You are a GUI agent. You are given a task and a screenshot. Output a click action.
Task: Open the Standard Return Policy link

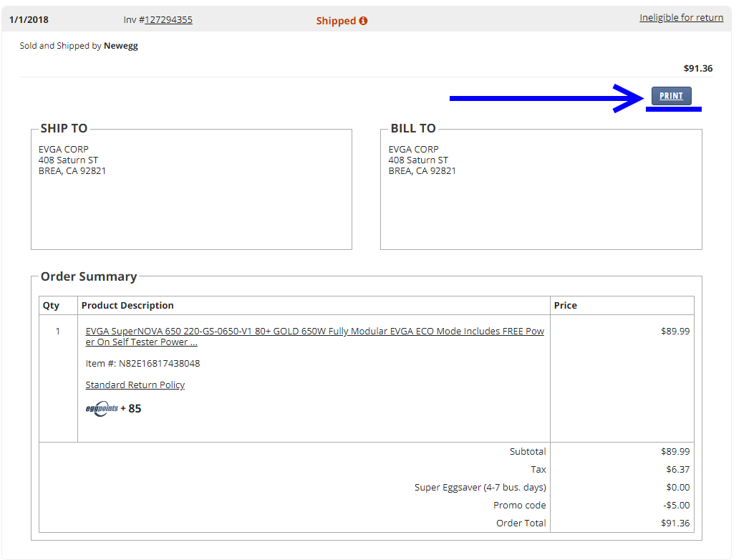(x=135, y=385)
